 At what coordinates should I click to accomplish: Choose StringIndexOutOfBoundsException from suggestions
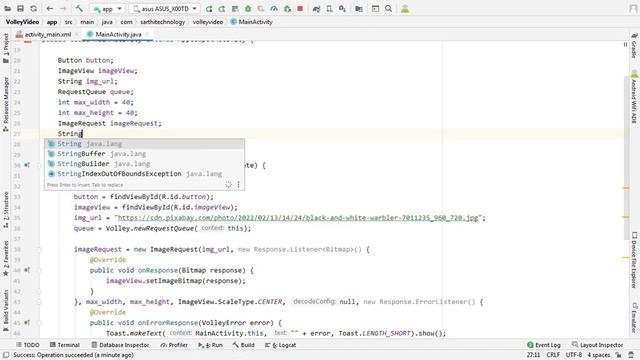tap(144, 174)
